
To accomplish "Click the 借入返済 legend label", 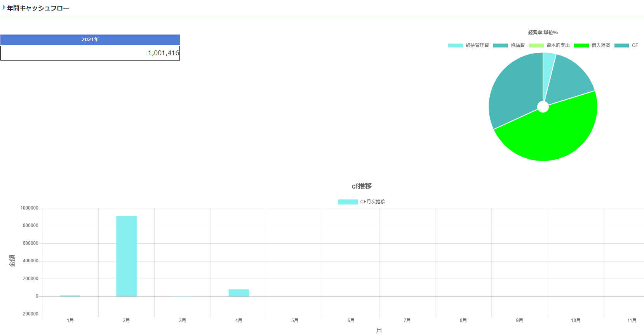I will (600, 45).
